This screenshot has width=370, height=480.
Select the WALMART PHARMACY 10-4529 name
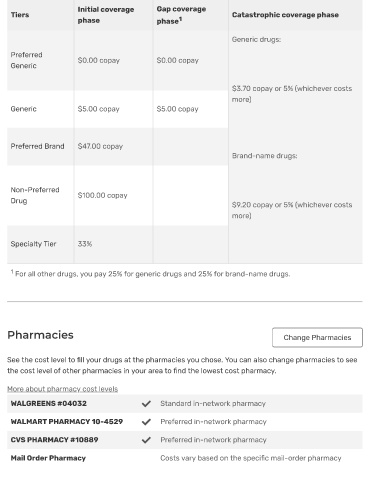(67, 422)
